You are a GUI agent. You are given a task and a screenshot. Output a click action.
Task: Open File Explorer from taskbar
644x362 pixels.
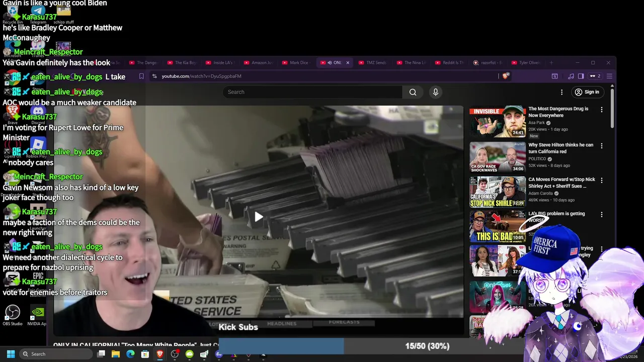click(x=116, y=354)
